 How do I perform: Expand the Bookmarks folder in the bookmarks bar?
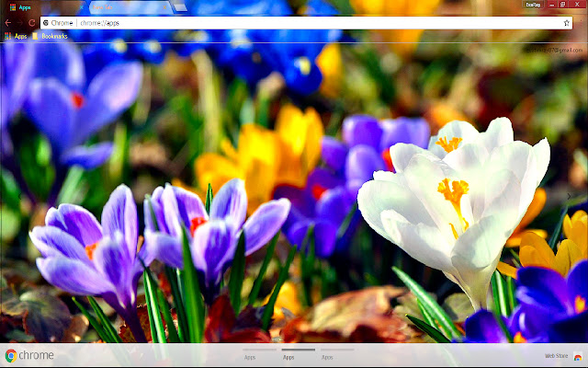coord(50,36)
